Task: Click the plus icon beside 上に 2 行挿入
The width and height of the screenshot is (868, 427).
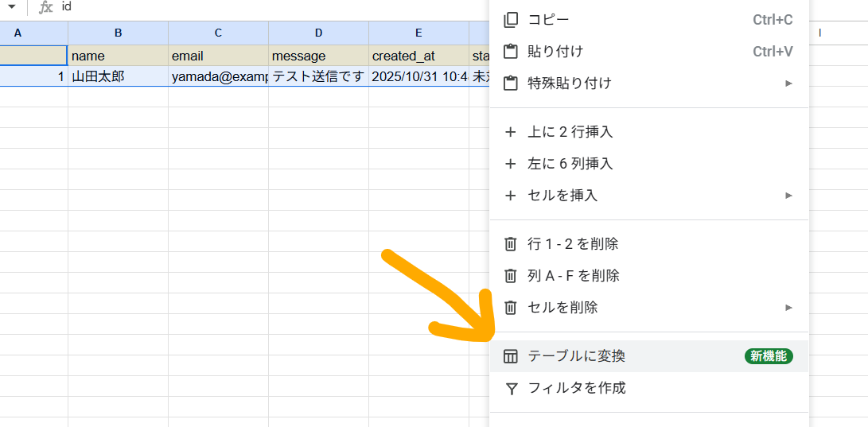Action: (511, 132)
